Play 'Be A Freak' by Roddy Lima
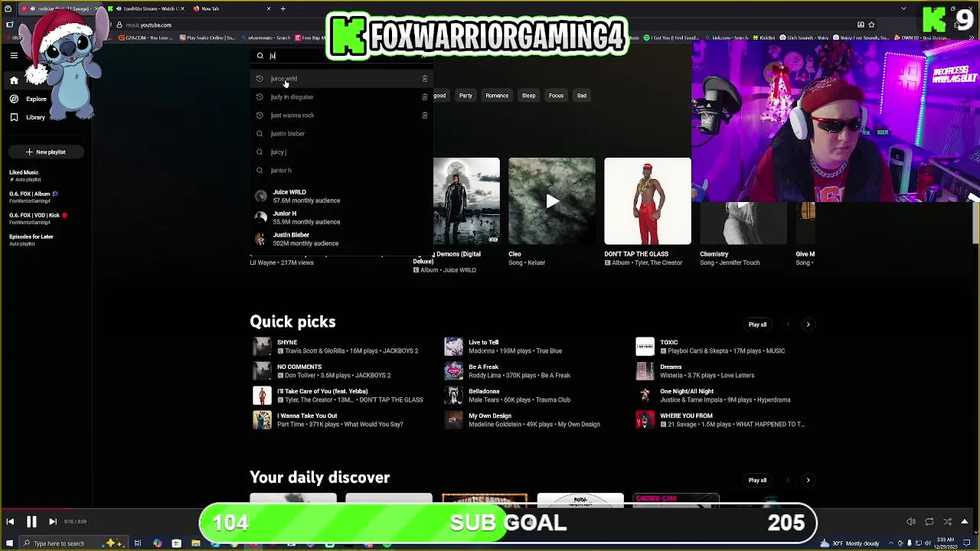 [x=454, y=371]
